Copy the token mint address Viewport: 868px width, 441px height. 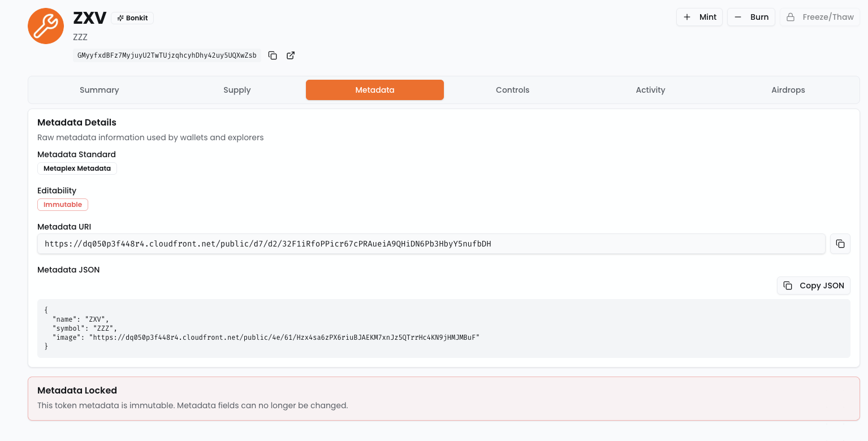click(x=273, y=55)
